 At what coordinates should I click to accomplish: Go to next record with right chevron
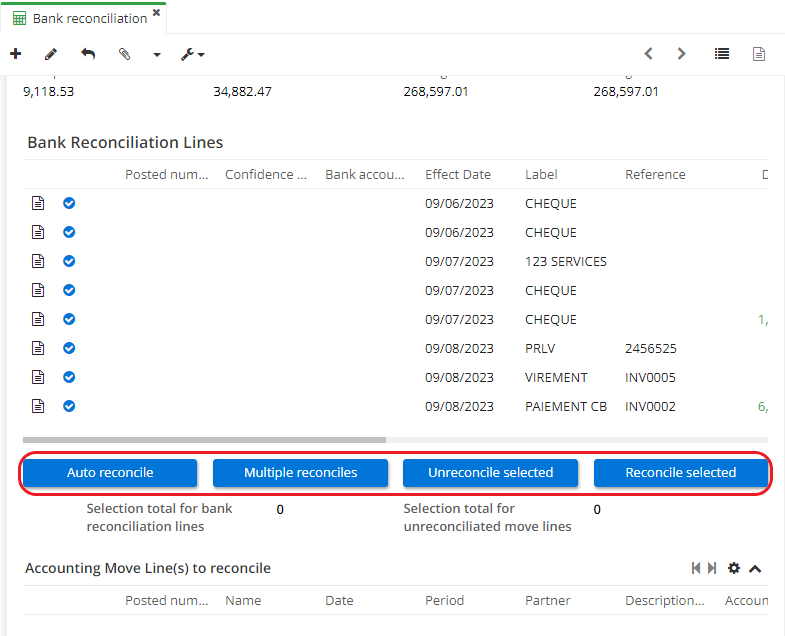[x=682, y=54]
